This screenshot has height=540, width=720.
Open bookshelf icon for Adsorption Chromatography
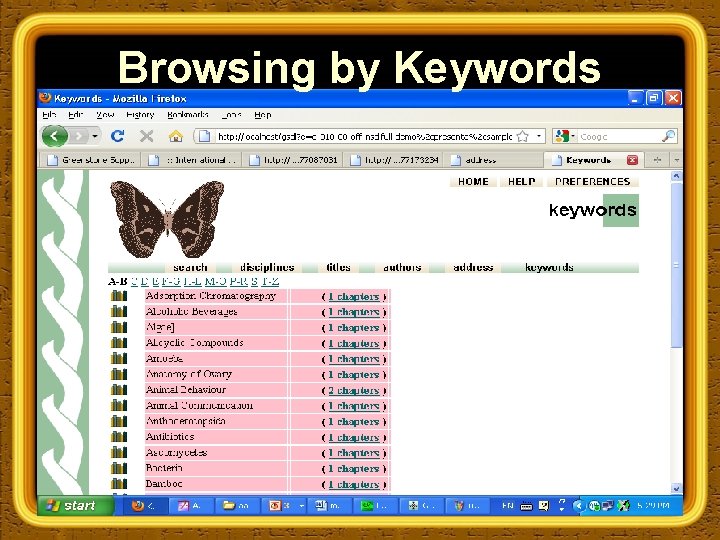click(119, 296)
